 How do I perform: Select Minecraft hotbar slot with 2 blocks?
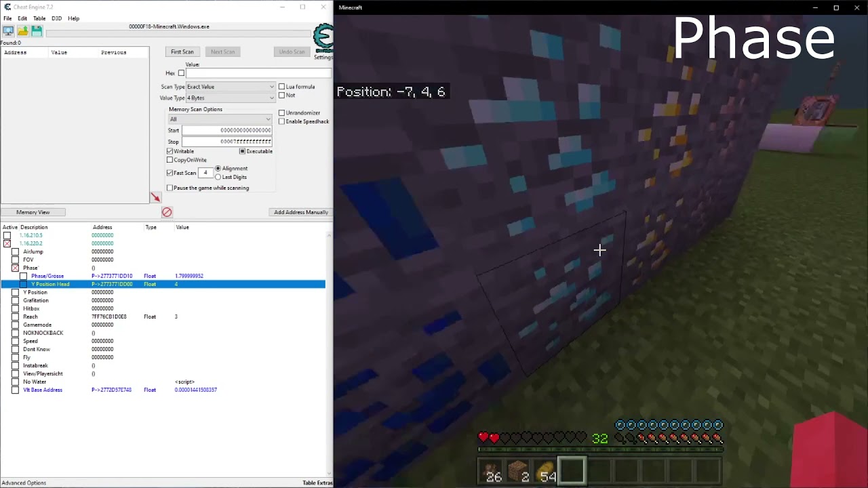[x=519, y=470]
